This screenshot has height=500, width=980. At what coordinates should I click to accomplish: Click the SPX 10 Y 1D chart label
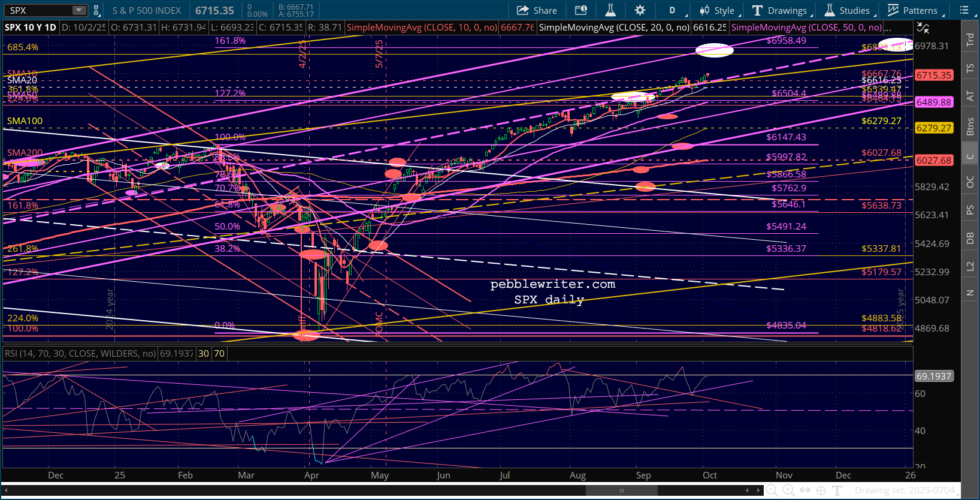coord(31,28)
